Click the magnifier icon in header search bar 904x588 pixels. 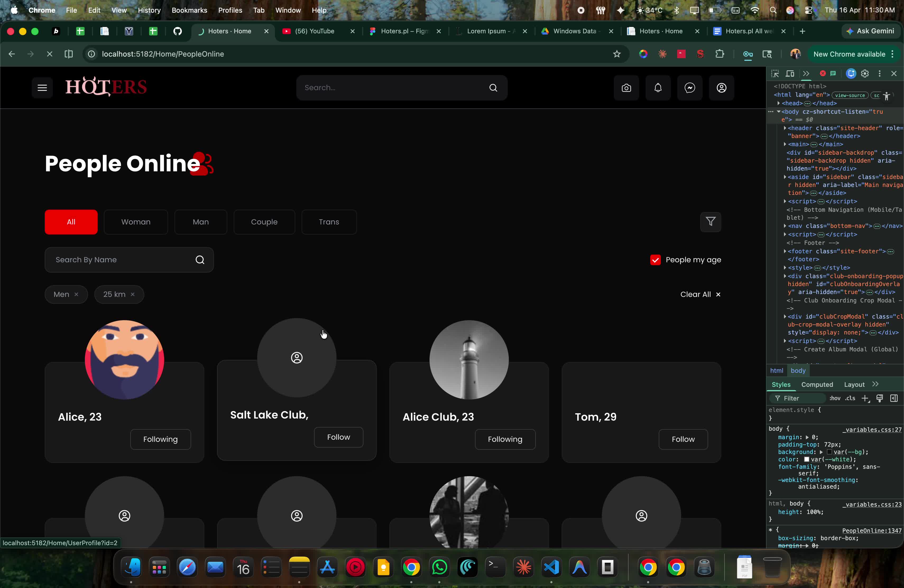point(493,88)
